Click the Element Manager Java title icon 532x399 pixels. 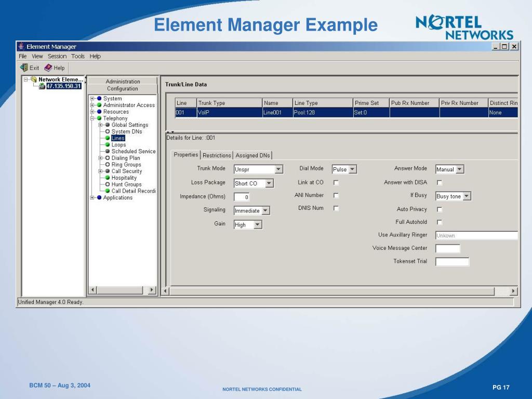coord(21,46)
